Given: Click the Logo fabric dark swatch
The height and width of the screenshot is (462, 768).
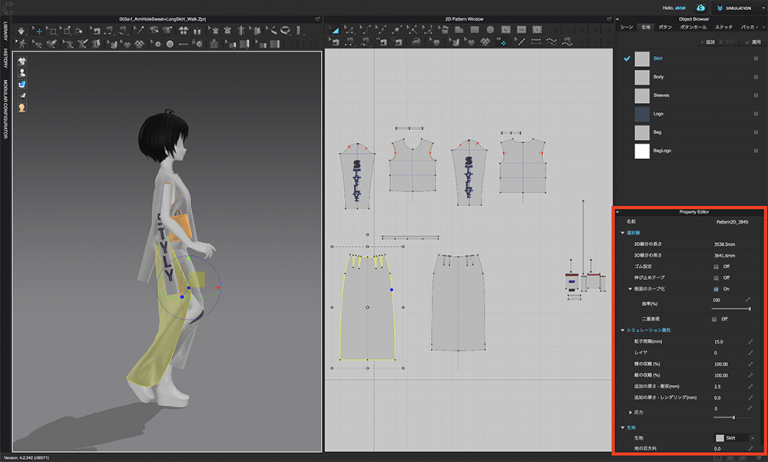Looking at the screenshot, I should [x=642, y=114].
